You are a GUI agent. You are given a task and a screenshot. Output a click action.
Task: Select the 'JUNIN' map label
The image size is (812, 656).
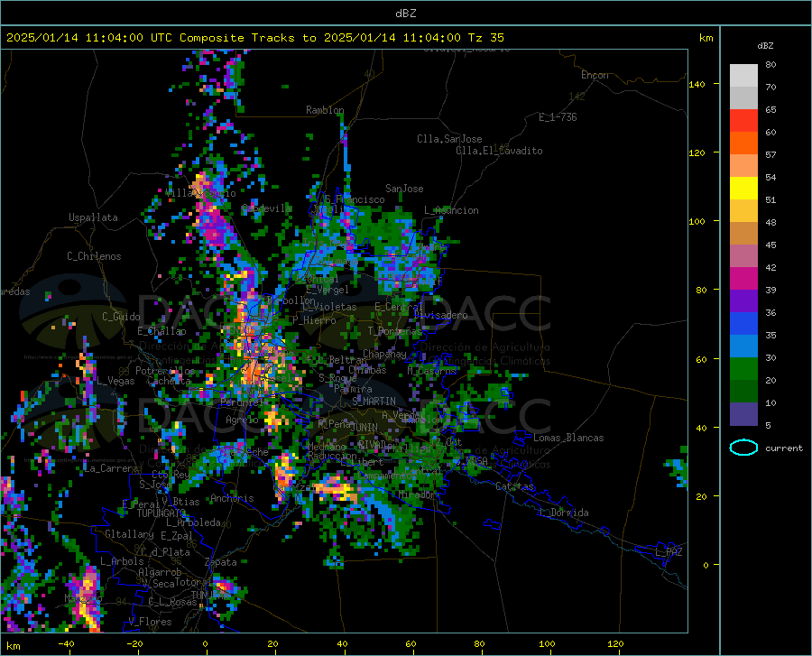[364, 427]
